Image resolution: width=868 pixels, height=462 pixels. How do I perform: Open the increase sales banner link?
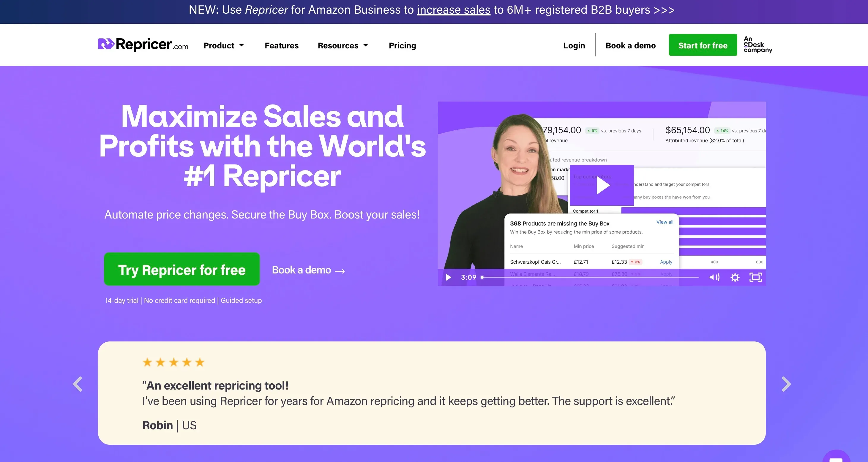click(x=454, y=10)
